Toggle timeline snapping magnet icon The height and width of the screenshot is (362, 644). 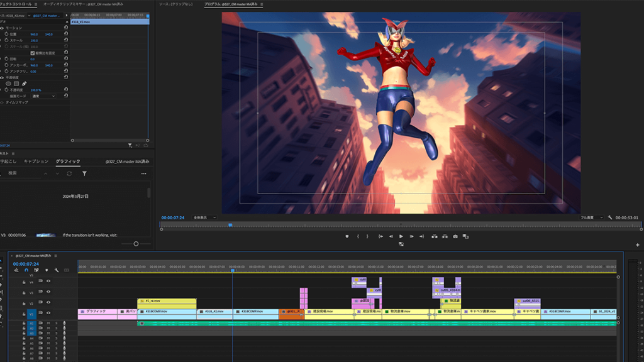26,270
